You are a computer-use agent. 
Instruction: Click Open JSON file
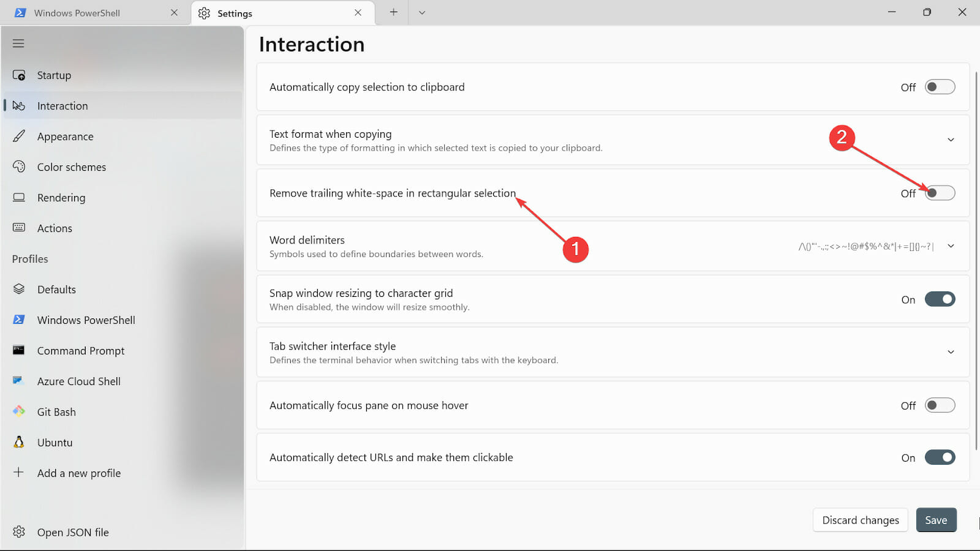coord(123,533)
